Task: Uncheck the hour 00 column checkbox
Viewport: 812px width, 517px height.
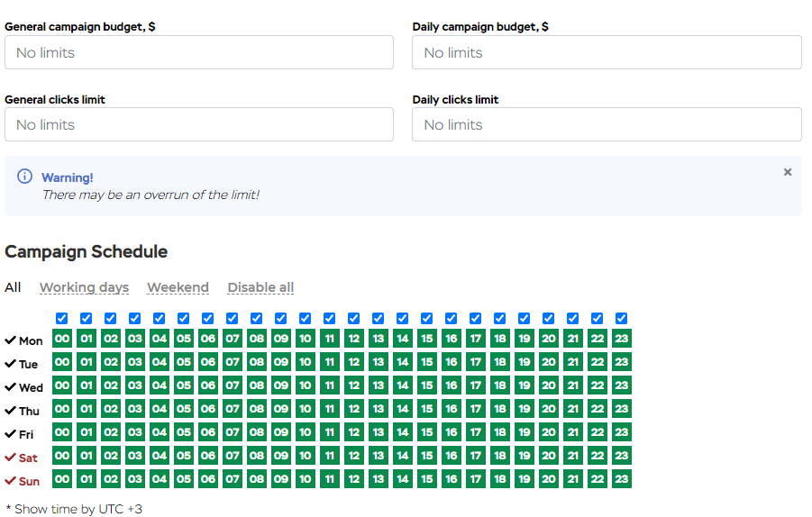Action: pyautogui.click(x=62, y=318)
